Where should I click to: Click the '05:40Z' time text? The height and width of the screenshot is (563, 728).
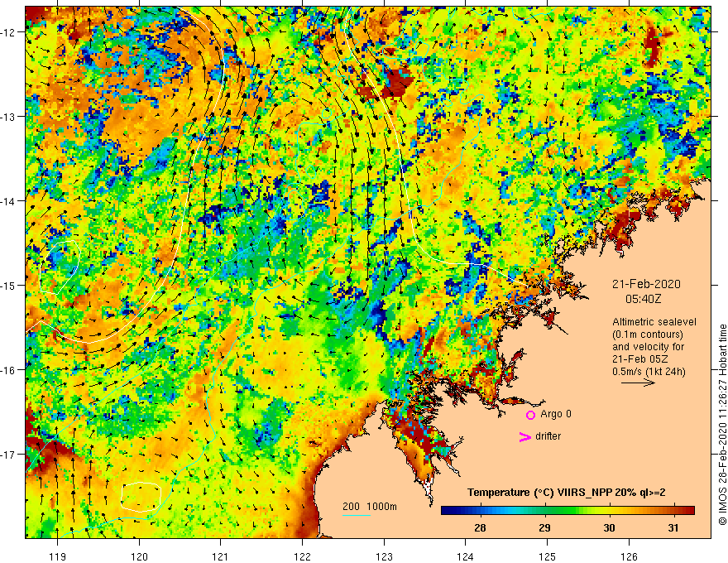643,299
